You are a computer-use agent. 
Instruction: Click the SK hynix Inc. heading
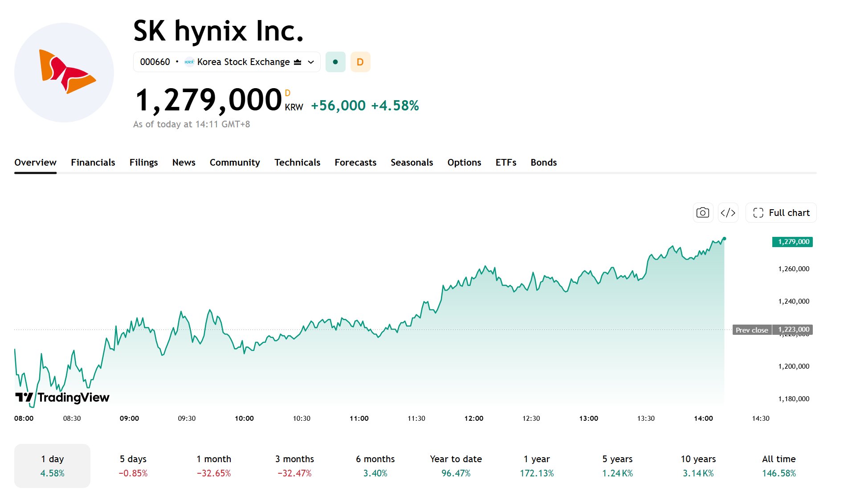218,31
